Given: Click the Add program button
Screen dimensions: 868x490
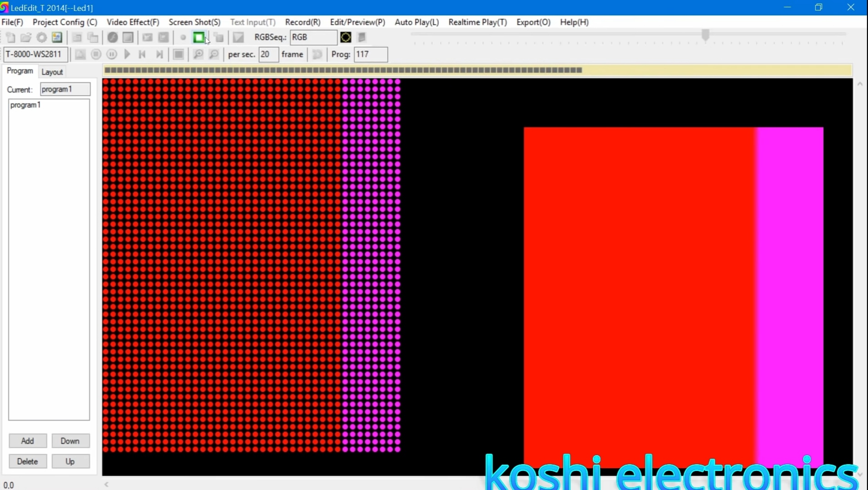Looking at the screenshot, I should pyautogui.click(x=28, y=441).
